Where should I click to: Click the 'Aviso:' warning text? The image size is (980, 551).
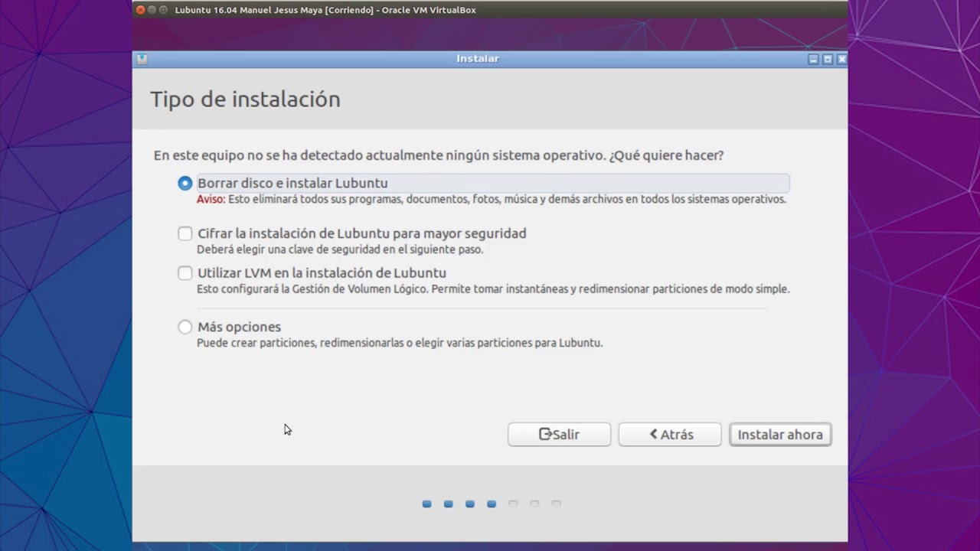click(x=211, y=199)
